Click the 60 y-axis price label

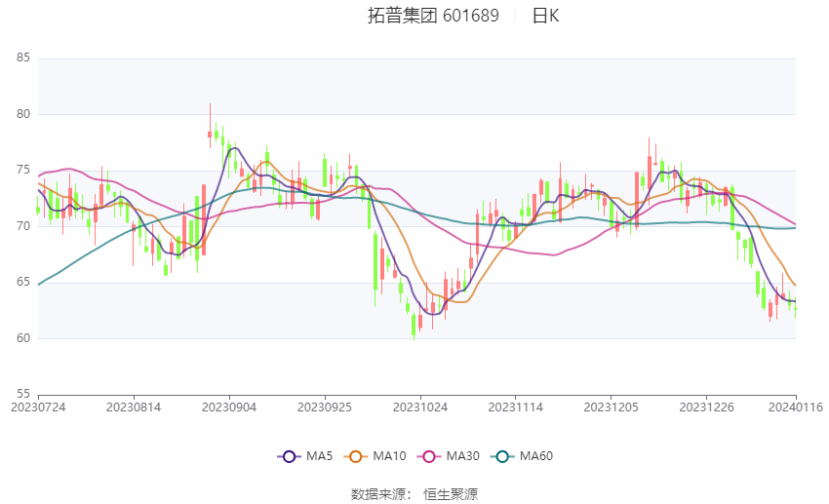coord(23,338)
